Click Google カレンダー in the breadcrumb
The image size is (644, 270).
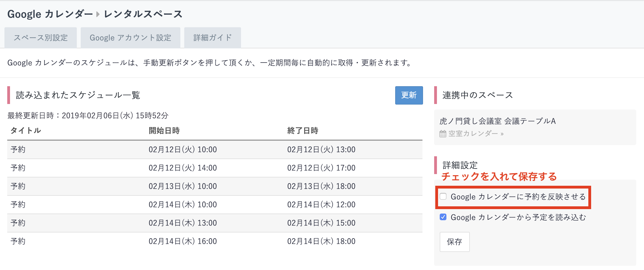50,14
